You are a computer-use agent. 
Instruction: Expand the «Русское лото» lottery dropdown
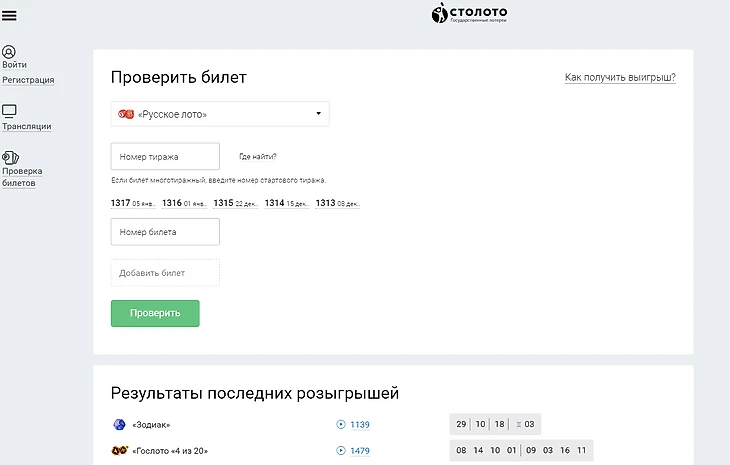[219, 114]
